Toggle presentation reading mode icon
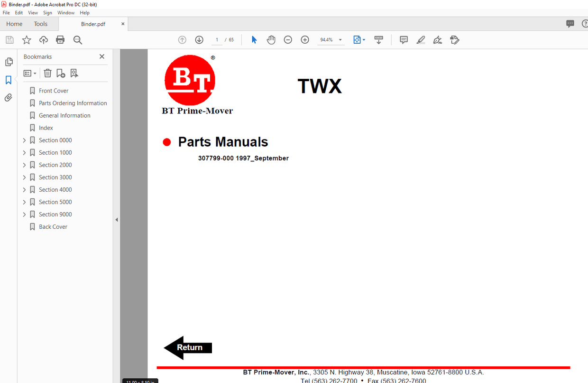The image size is (588, 383). (379, 40)
